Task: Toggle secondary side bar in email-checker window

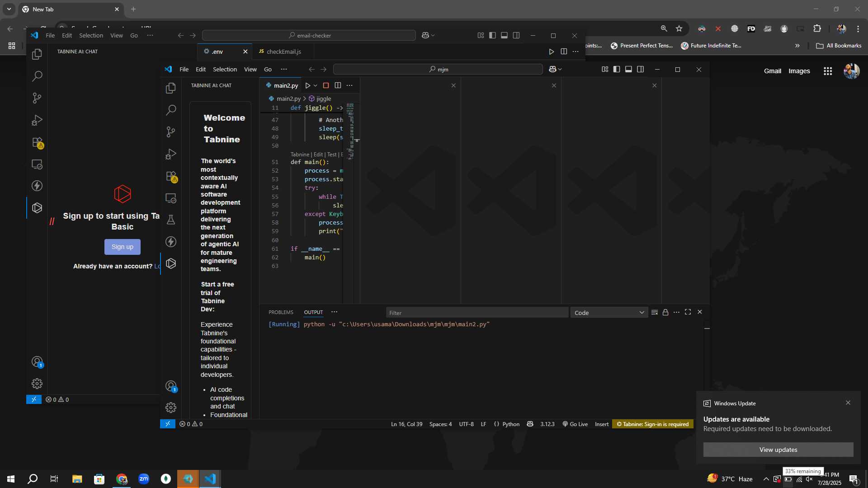Action: tap(516, 35)
